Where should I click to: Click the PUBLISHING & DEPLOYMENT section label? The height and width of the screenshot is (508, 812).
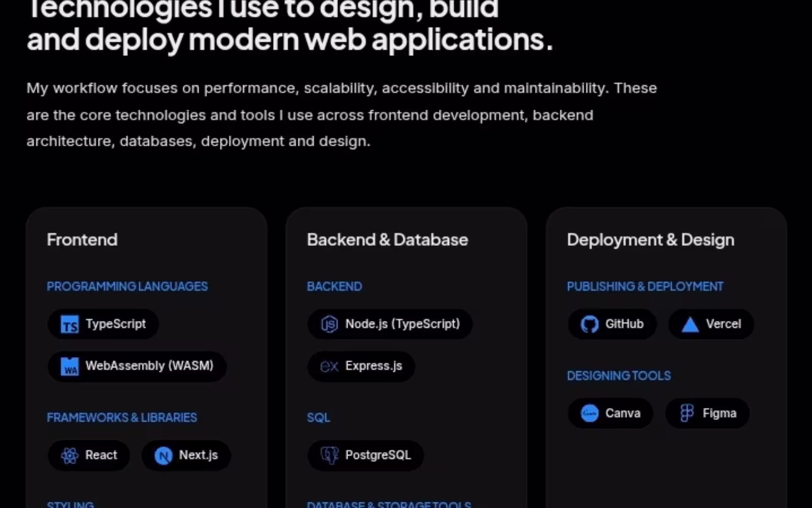pyautogui.click(x=645, y=287)
